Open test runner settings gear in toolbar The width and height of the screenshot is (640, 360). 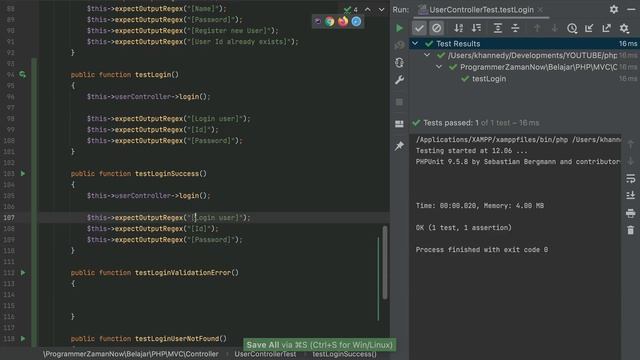click(624, 28)
